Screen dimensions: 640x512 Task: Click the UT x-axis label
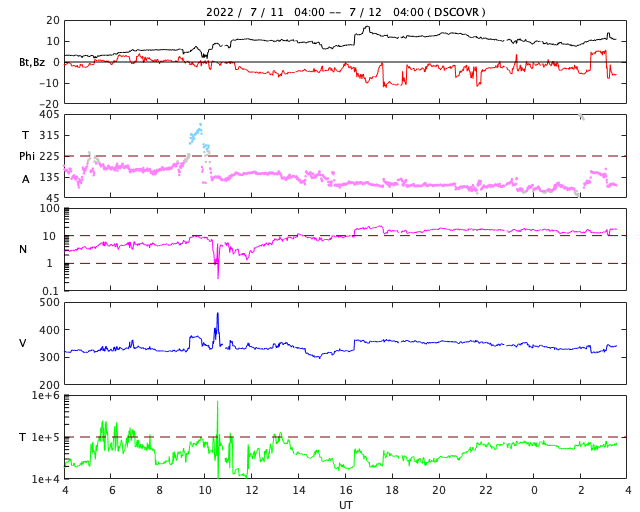tap(345, 505)
